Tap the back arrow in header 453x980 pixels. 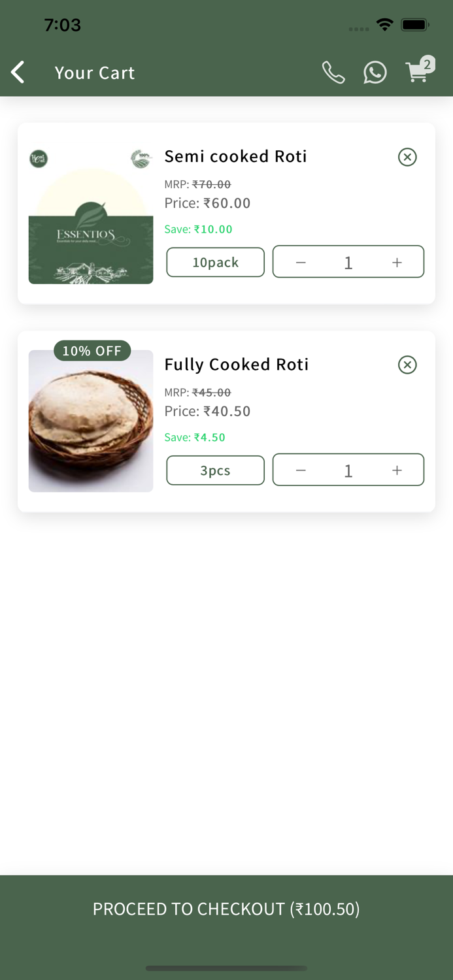click(18, 73)
